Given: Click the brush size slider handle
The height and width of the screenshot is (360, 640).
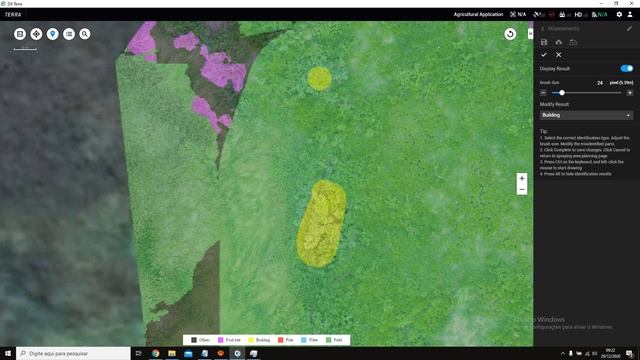Looking at the screenshot, I should pyautogui.click(x=562, y=93).
